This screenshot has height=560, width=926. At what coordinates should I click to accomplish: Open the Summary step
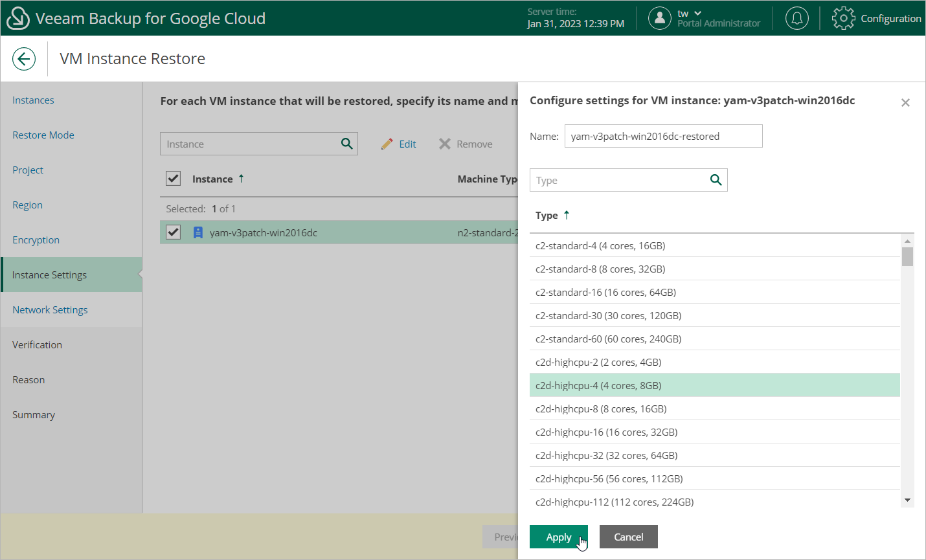34,414
